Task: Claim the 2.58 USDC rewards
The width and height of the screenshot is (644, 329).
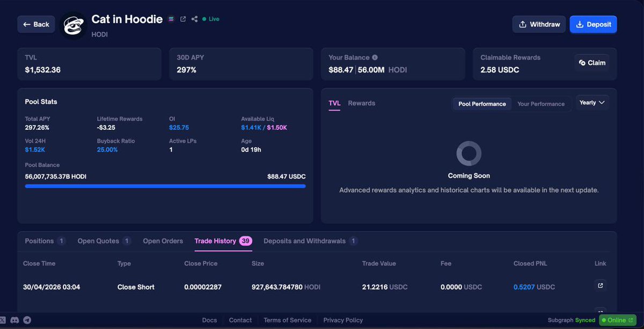Action: pos(592,63)
